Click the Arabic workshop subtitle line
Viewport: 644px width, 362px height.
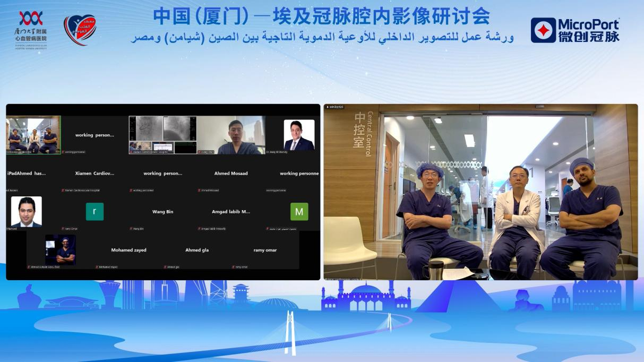point(323,38)
